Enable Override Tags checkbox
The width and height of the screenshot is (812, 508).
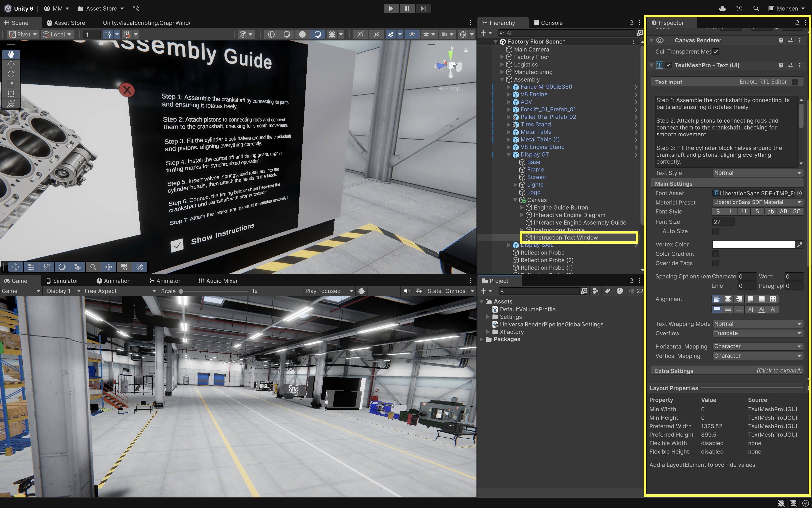[716, 263]
